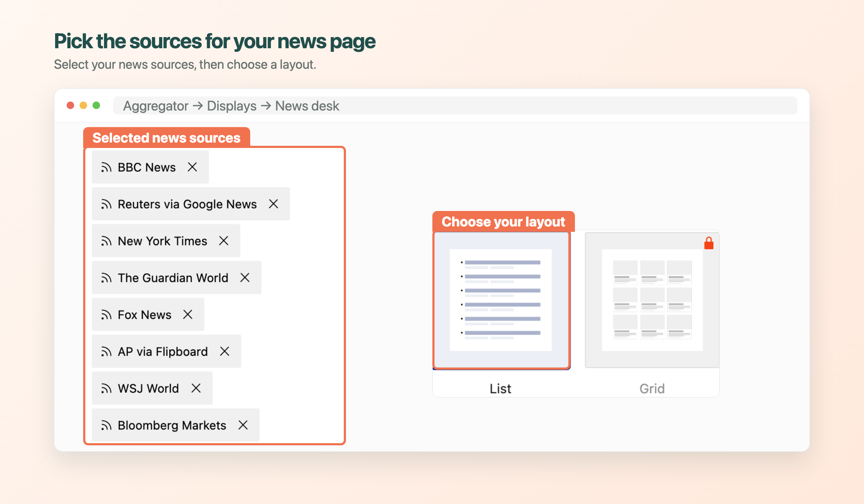Remove the New York Times source
864x504 pixels.
[224, 241]
